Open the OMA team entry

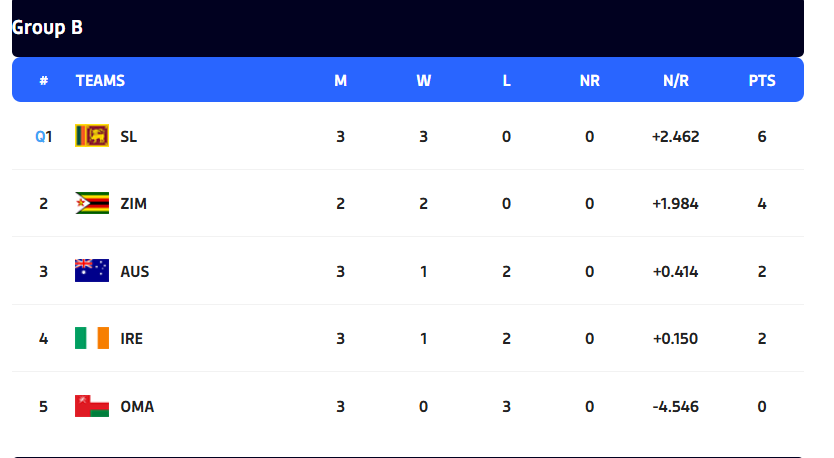[137, 406]
